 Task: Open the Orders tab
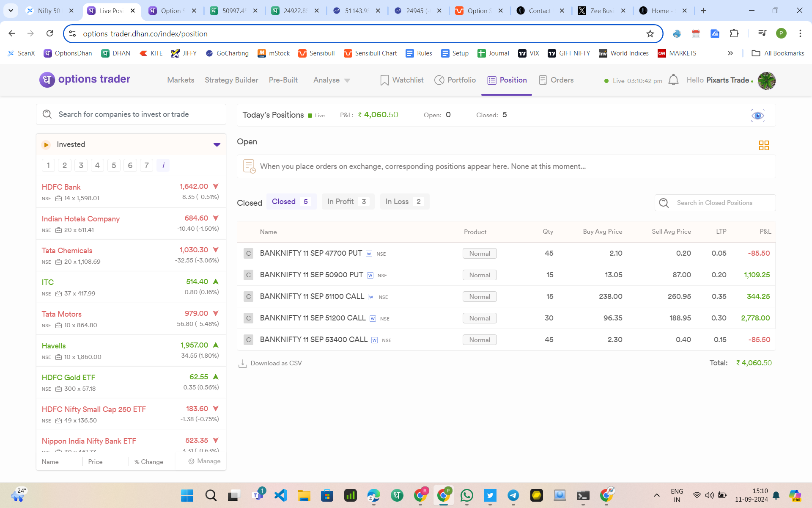556,80
